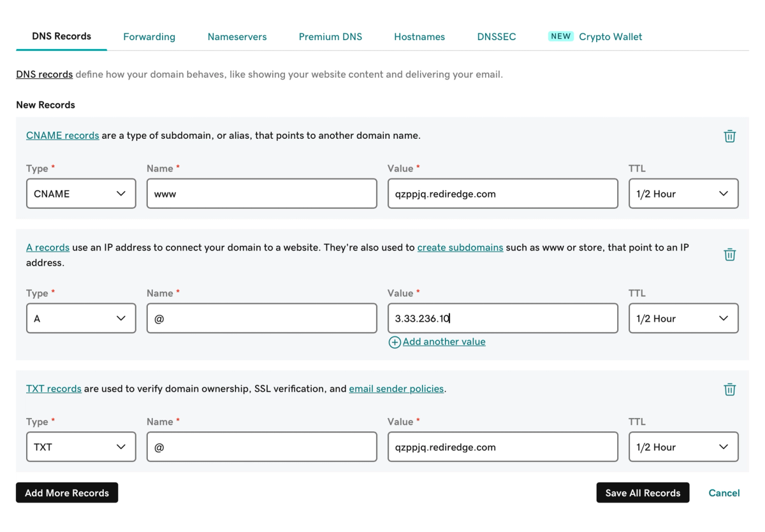Image resolution: width=765 pixels, height=532 pixels.
Task: Follow the TXT records link
Action: (x=54, y=389)
